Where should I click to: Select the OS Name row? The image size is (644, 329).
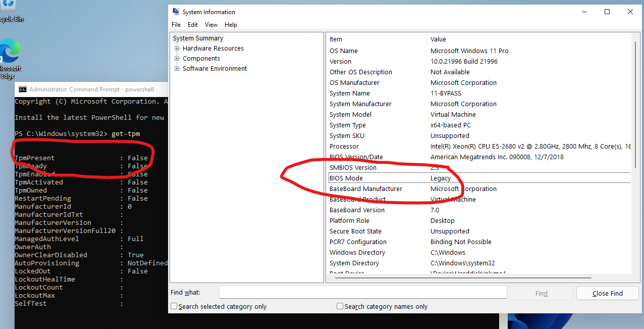click(478, 51)
